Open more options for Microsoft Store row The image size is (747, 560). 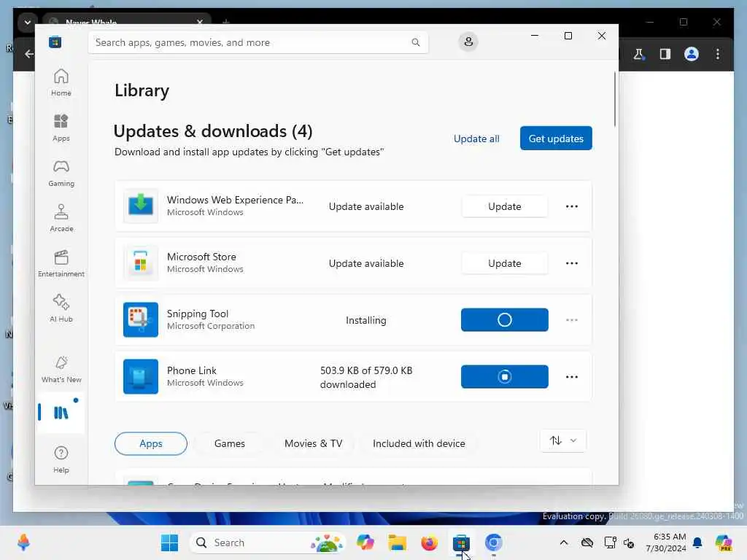(572, 263)
